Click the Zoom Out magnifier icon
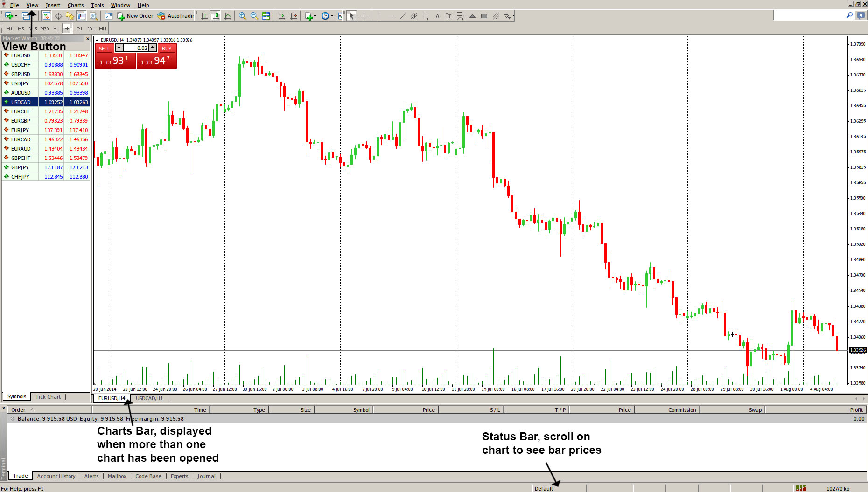Image resolution: width=868 pixels, height=492 pixels. pyautogui.click(x=254, y=16)
